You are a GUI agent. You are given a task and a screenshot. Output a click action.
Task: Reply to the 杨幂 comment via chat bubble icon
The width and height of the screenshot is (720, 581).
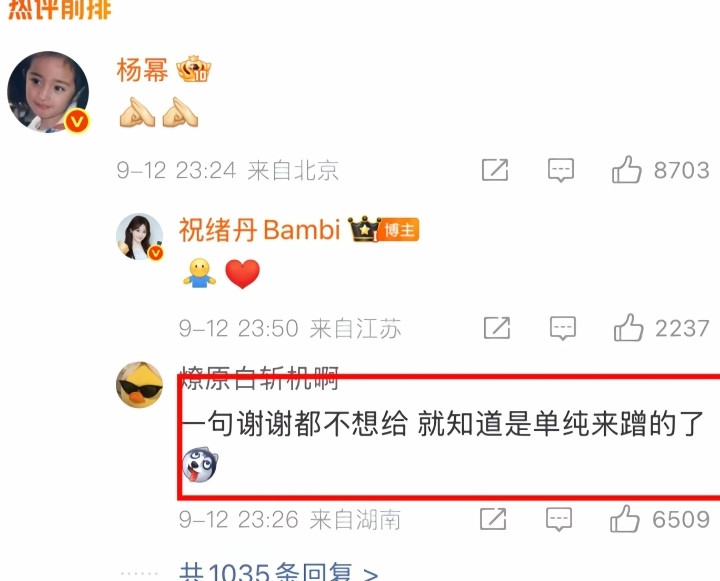tap(561, 170)
